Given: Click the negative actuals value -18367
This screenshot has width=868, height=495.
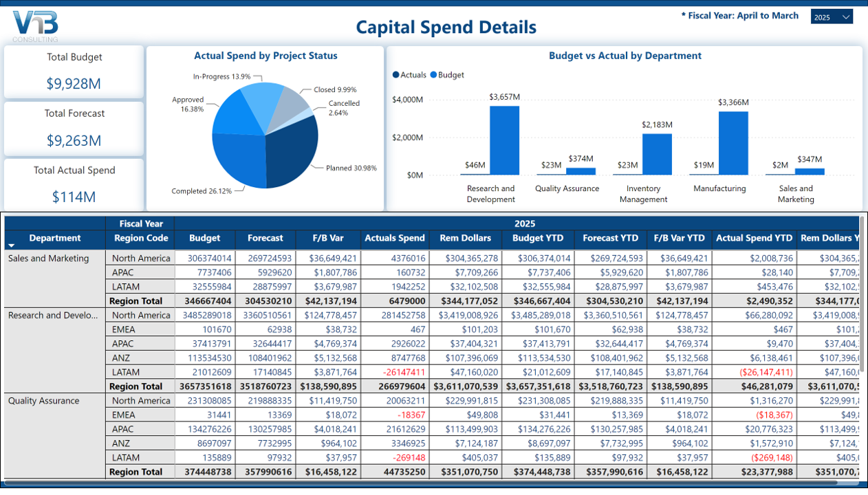Looking at the screenshot, I should pyautogui.click(x=410, y=415).
